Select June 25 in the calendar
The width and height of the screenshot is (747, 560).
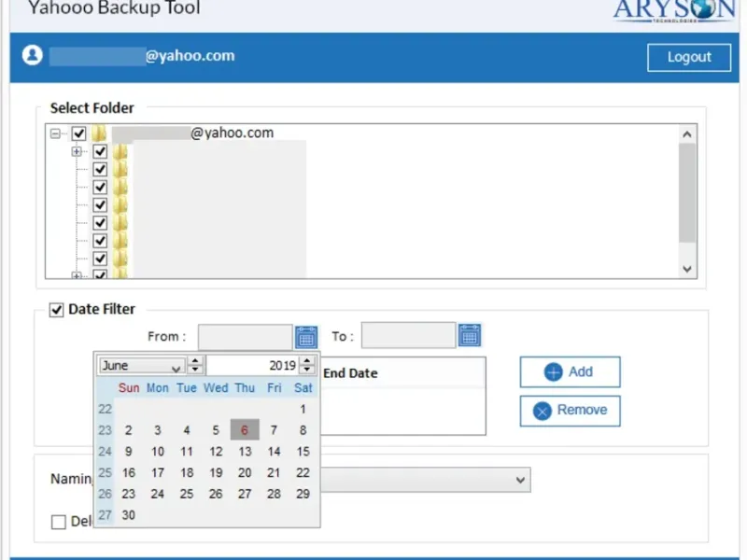point(186,494)
